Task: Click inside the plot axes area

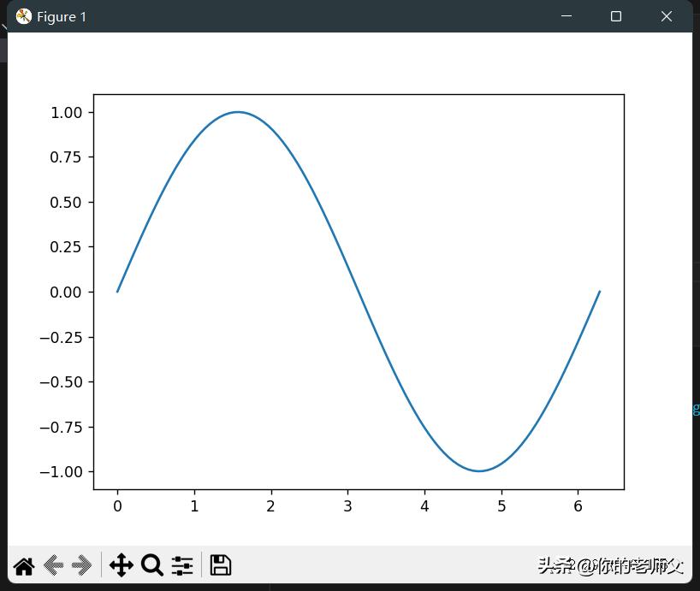Action: [x=359, y=291]
